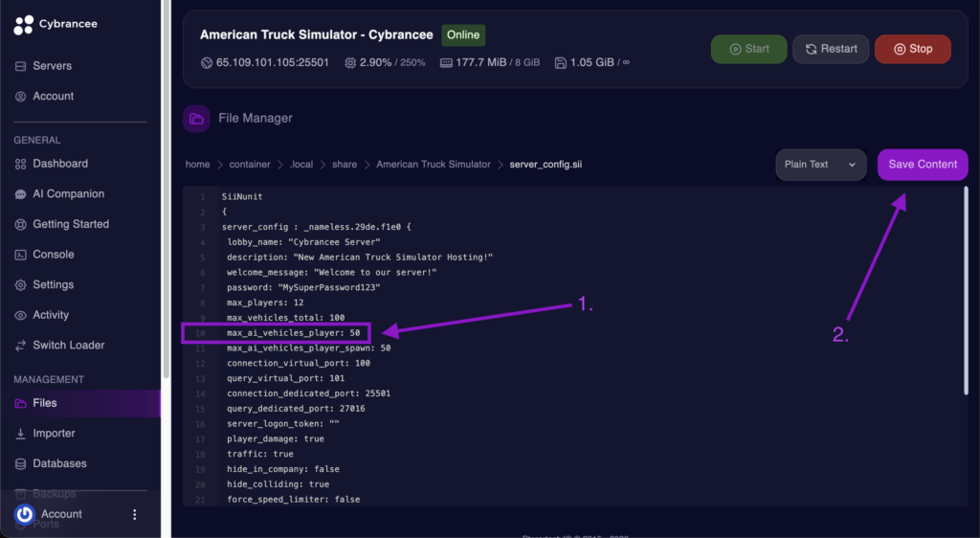This screenshot has height=538, width=980.
Task: Click the disk usage 1.05 GiB indicator
Action: [591, 62]
